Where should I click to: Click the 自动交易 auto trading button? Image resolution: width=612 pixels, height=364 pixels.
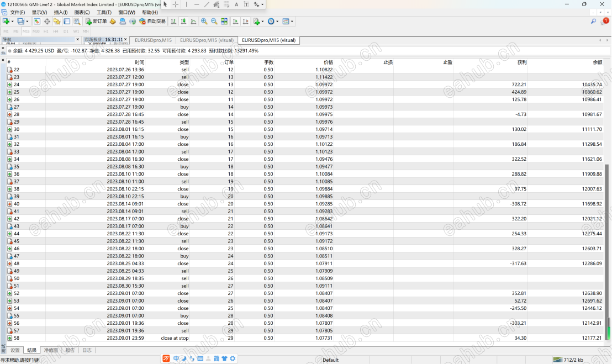pyautogui.click(x=152, y=22)
